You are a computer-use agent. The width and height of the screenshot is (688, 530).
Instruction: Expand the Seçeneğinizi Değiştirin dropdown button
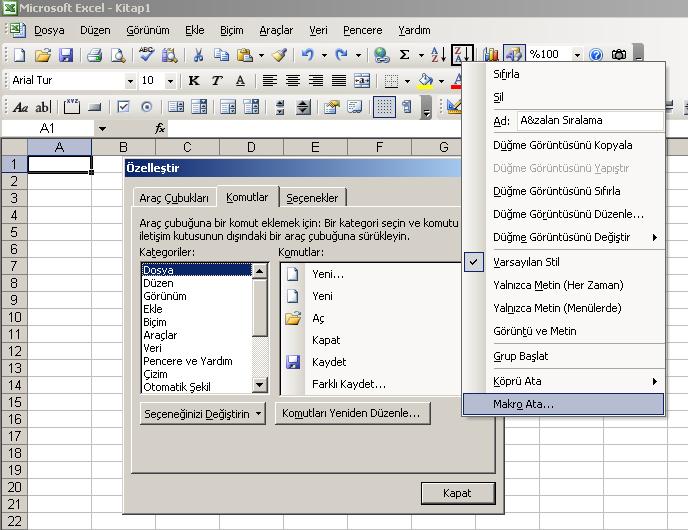[x=204, y=413]
